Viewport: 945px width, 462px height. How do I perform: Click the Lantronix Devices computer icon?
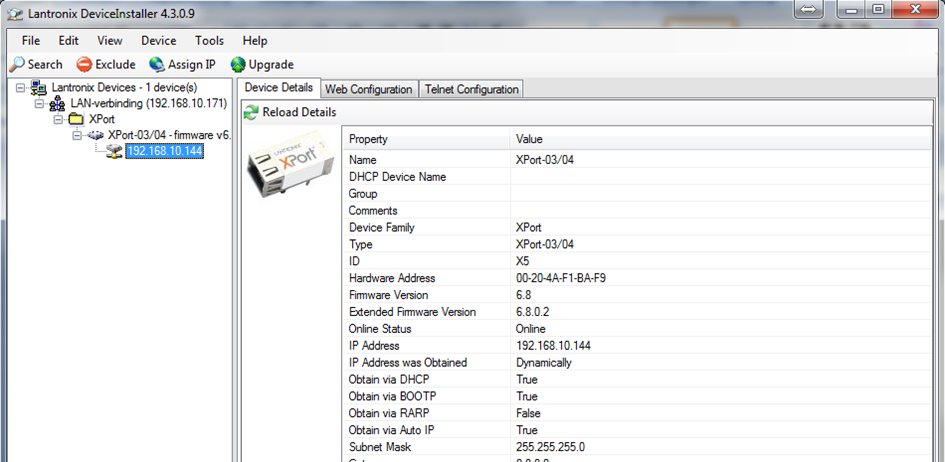[x=39, y=89]
